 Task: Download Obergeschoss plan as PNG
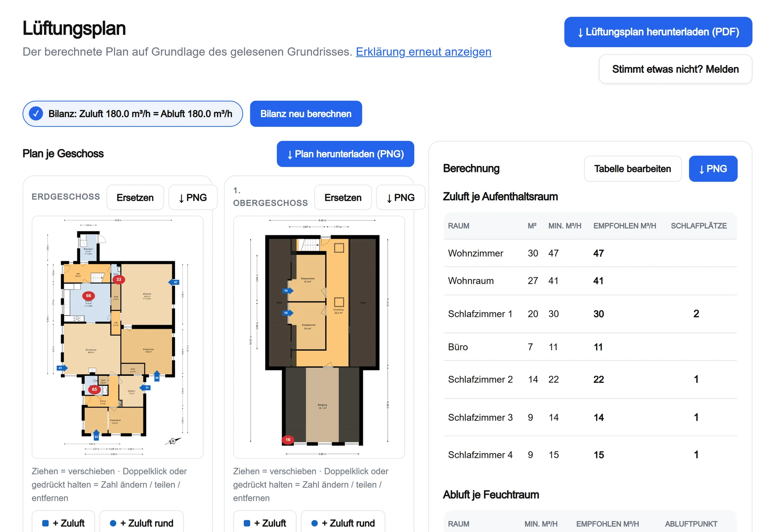(401, 197)
